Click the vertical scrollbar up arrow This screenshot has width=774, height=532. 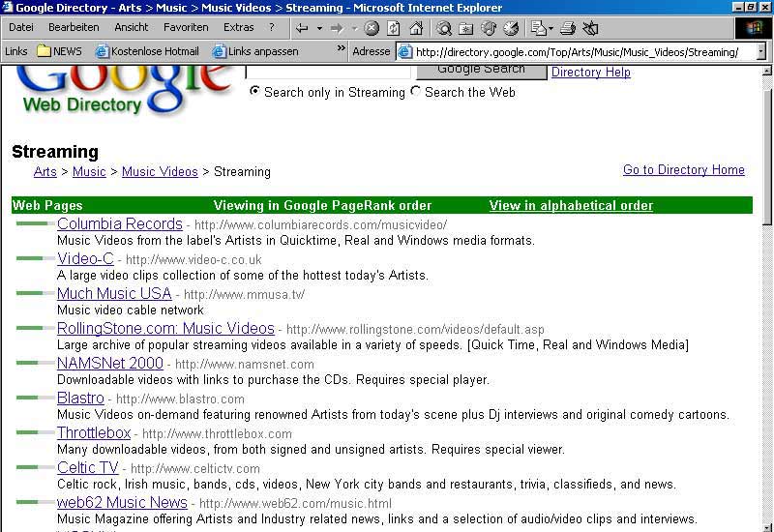(x=766, y=71)
